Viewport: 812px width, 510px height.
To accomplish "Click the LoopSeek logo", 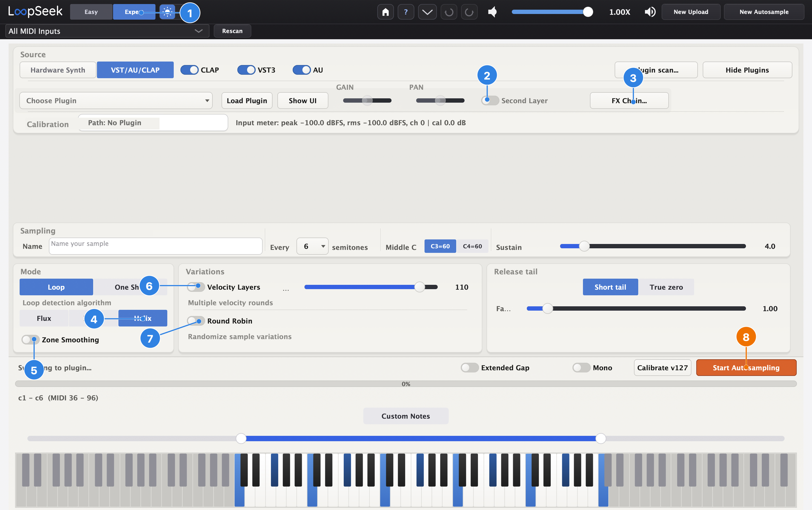I will pyautogui.click(x=35, y=12).
